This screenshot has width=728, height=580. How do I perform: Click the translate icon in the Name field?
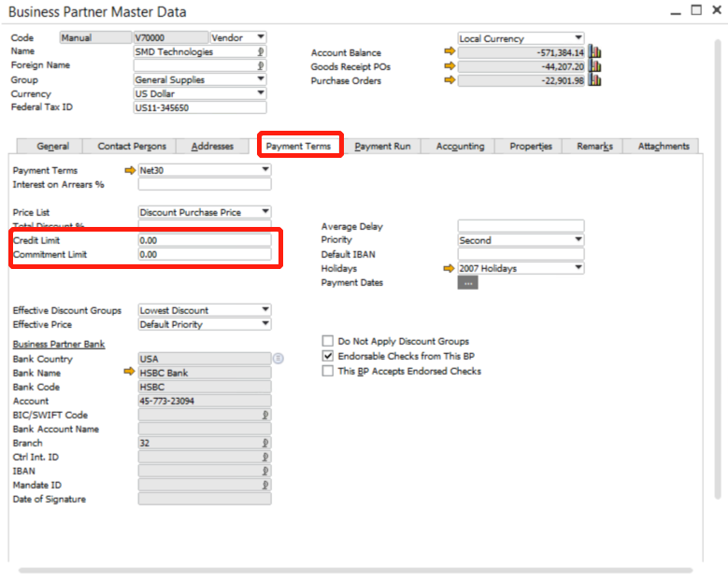point(261,51)
